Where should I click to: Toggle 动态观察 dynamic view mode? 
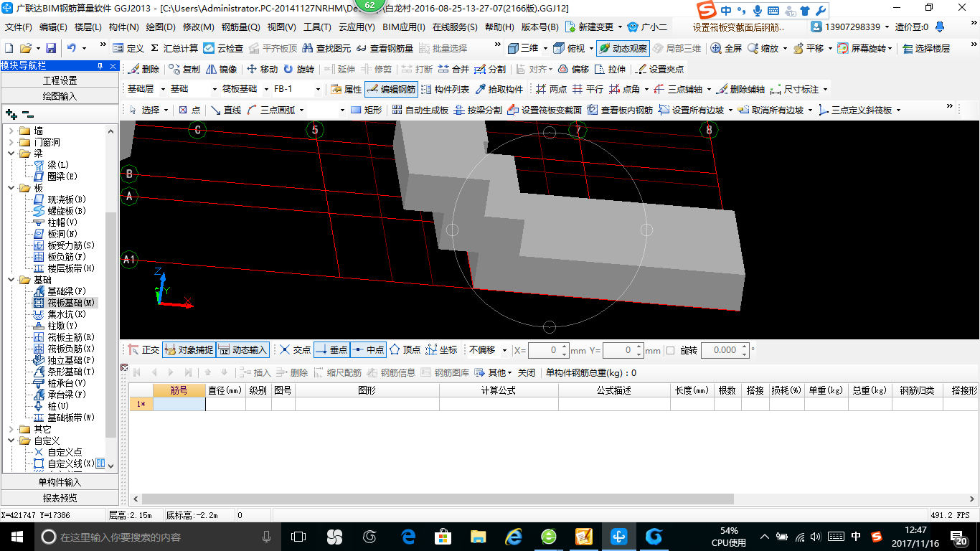coord(623,48)
